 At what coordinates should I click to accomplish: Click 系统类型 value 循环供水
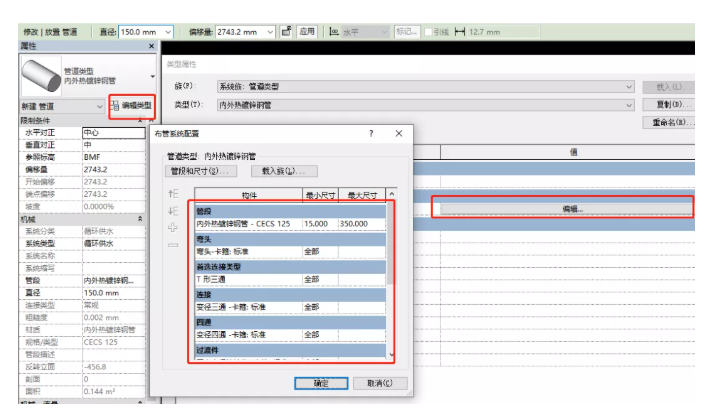pos(113,243)
